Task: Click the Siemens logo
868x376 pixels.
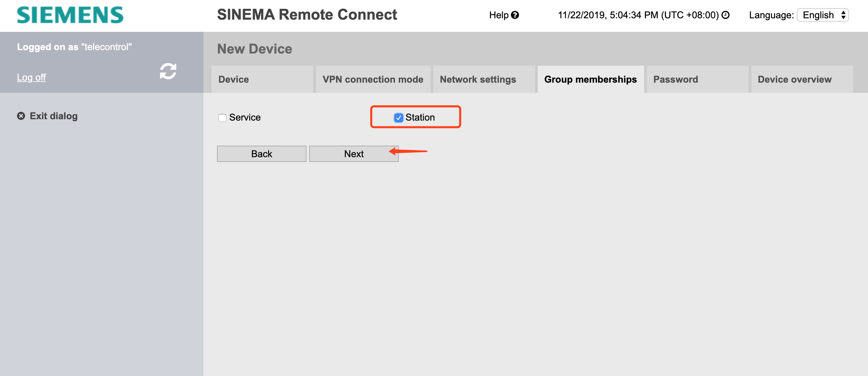Action: click(70, 15)
